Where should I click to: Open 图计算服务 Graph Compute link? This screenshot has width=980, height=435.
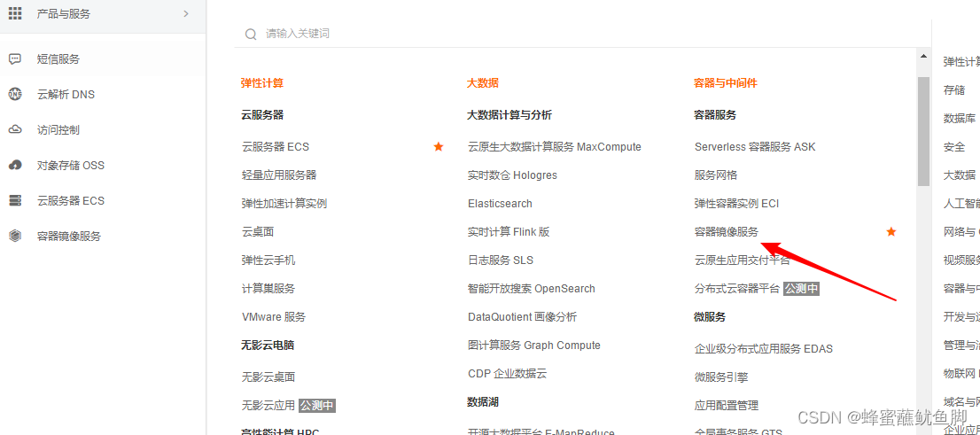tap(533, 345)
